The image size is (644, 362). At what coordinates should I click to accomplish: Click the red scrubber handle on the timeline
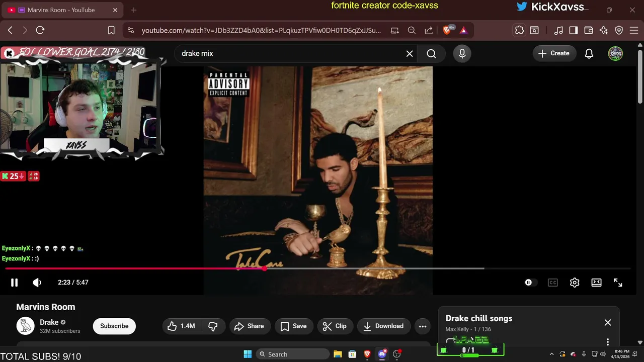pos(265,268)
